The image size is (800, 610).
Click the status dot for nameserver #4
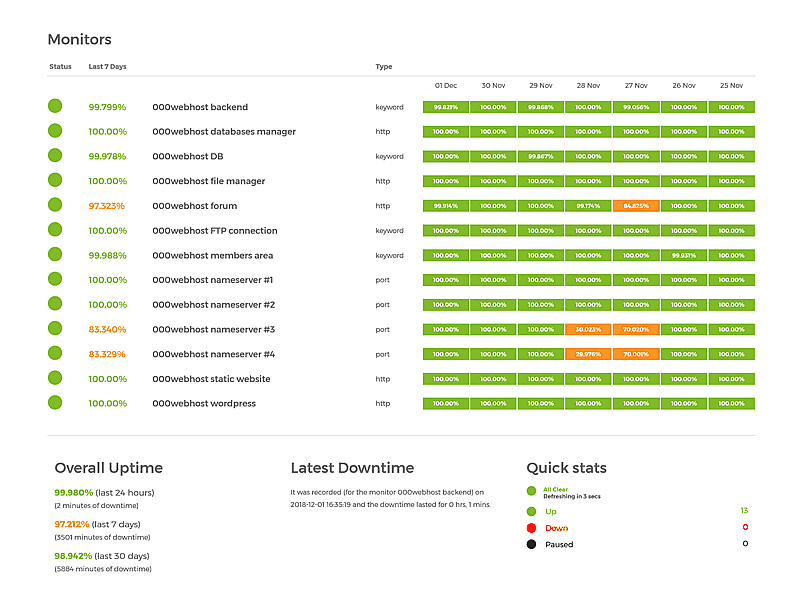[x=55, y=353]
